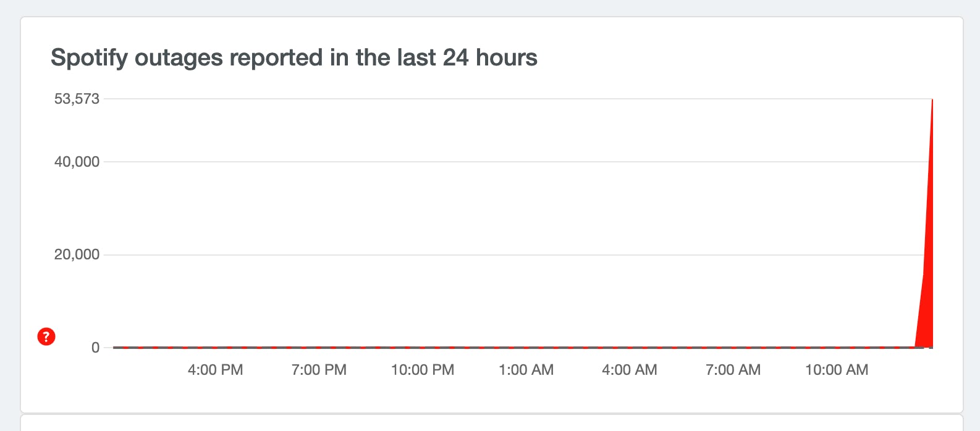Click the 'Spotify outages reported' chart heading
Viewport: 980px width, 431px height.
(294, 57)
